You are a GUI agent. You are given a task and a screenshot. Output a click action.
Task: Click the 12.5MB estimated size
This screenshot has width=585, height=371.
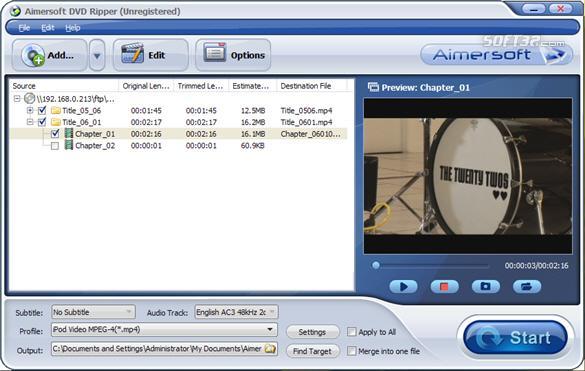pos(253,110)
